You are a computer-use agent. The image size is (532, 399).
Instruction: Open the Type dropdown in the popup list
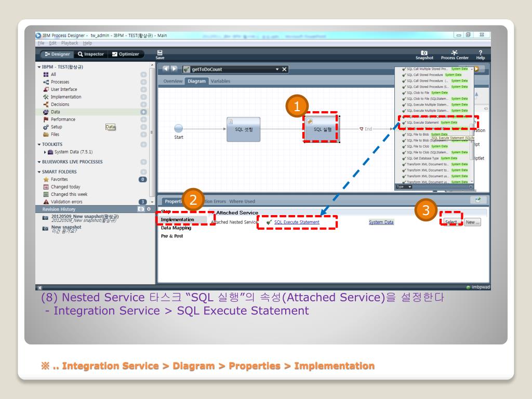(x=404, y=187)
